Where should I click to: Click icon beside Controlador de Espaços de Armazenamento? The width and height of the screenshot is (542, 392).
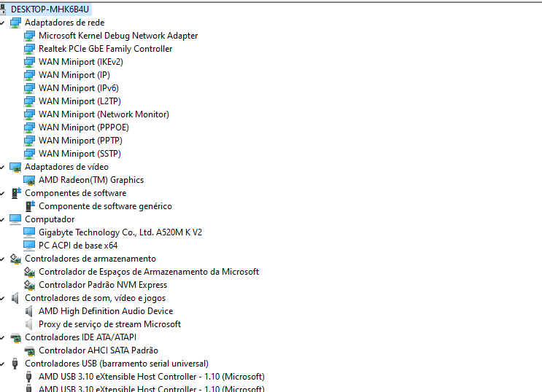pyautogui.click(x=29, y=272)
